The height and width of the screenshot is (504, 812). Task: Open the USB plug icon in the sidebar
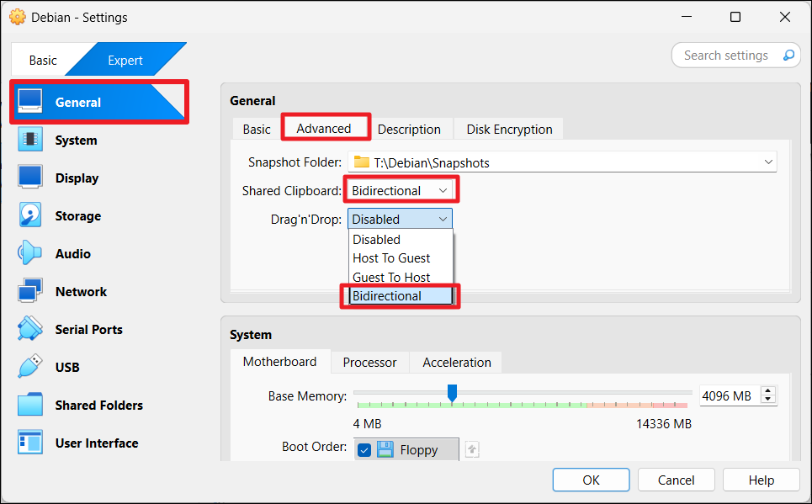point(29,366)
